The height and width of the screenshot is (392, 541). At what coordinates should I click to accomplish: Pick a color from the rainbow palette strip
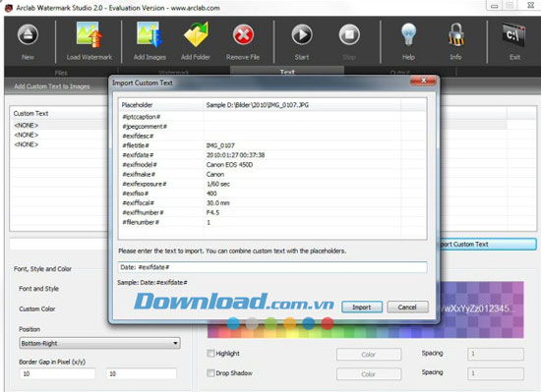[365, 331]
